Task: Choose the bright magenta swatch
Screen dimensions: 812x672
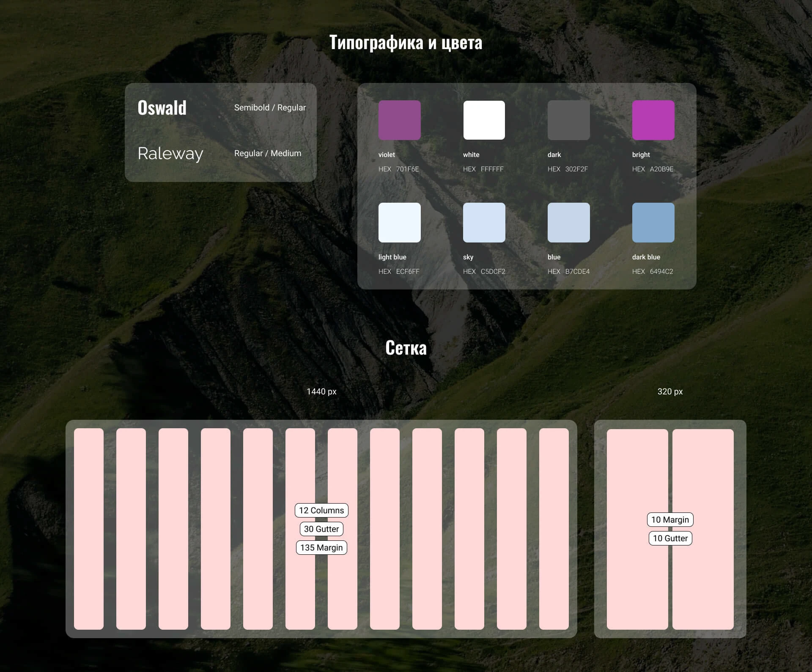Action: [x=653, y=120]
